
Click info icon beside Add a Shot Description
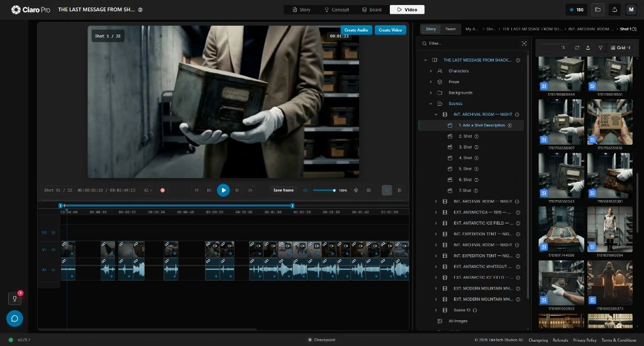tap(509, 125)
